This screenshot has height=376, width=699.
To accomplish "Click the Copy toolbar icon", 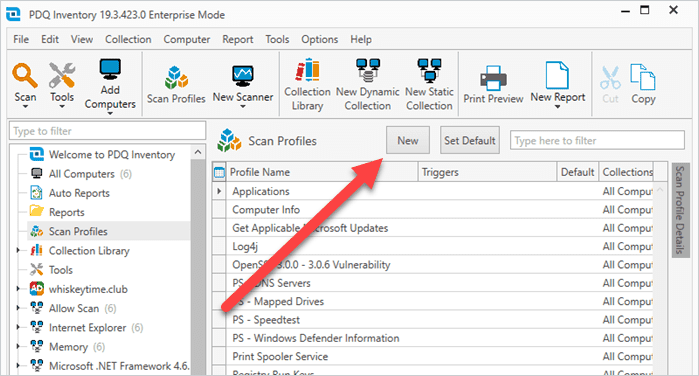I will (643, 84).
